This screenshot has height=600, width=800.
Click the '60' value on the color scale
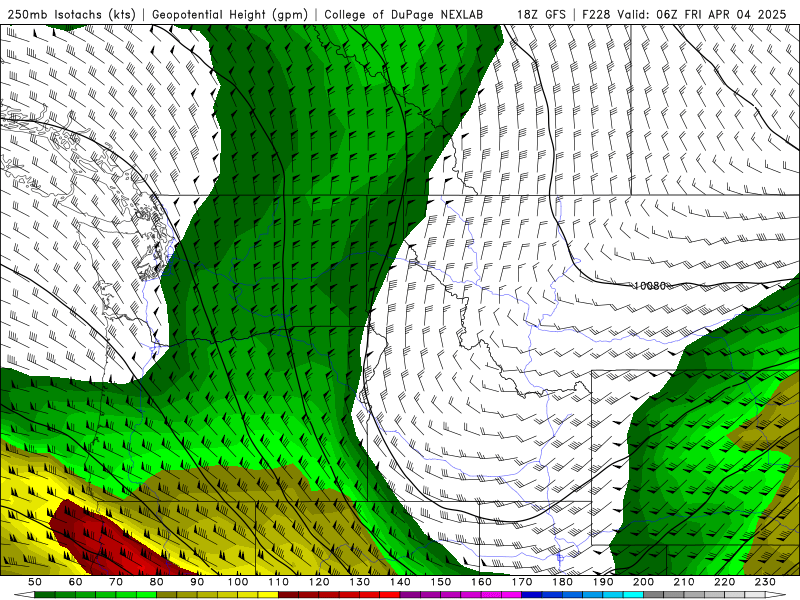click(x=75, y=582)
